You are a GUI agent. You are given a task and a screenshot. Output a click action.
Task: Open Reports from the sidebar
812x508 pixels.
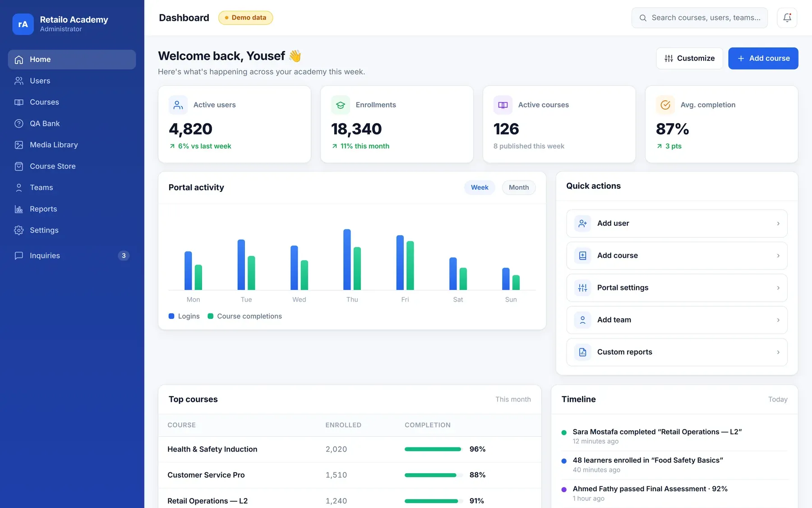point(72,209)
